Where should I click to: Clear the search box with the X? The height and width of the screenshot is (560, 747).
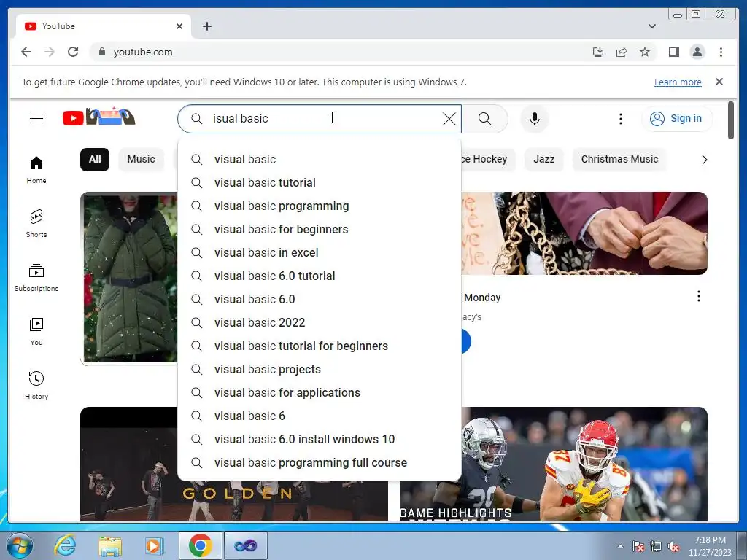click(449, 119)
